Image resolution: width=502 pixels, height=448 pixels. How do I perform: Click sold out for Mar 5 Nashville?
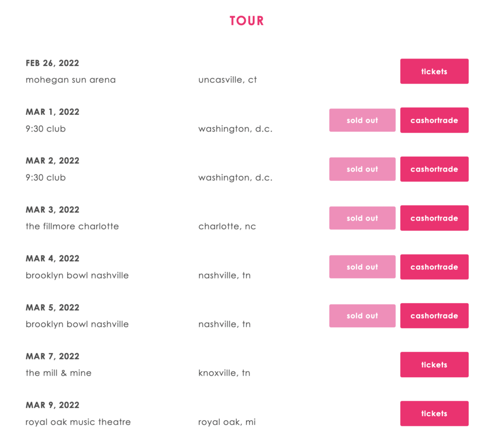[x=362, y=315]
